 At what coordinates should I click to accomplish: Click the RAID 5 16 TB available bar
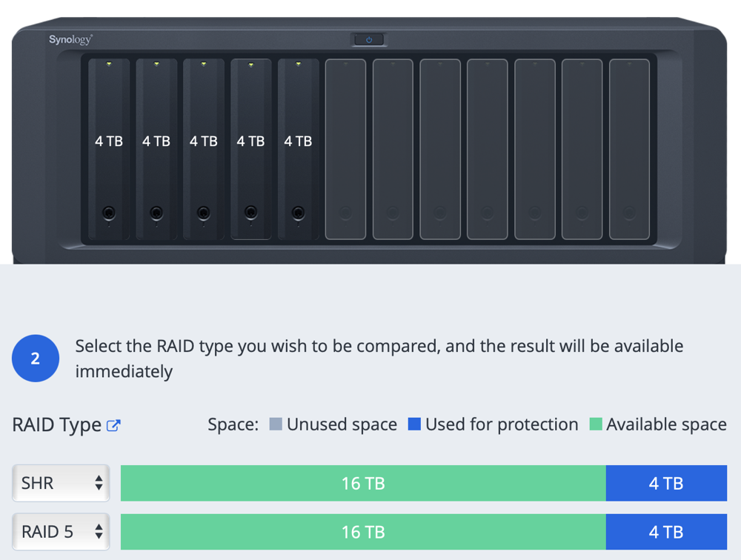[x=363, y=532]
